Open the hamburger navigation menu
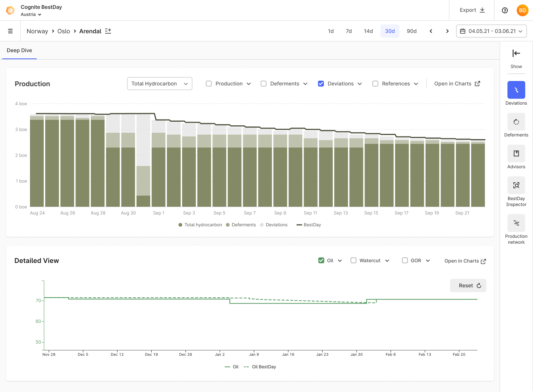Screen dimensions: 533x392 [x=10, y=31]
